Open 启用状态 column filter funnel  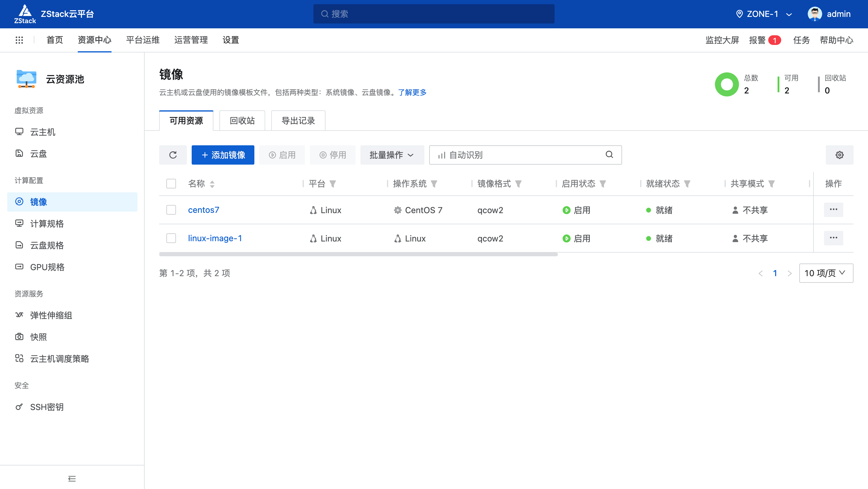(x=603, y=184)
